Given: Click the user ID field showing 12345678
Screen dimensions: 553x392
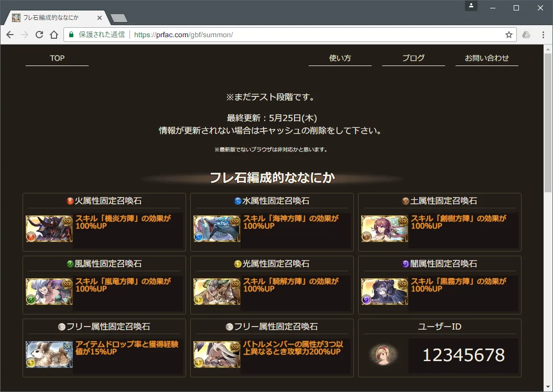Looking at the screenshot, I should click(463, 355).
